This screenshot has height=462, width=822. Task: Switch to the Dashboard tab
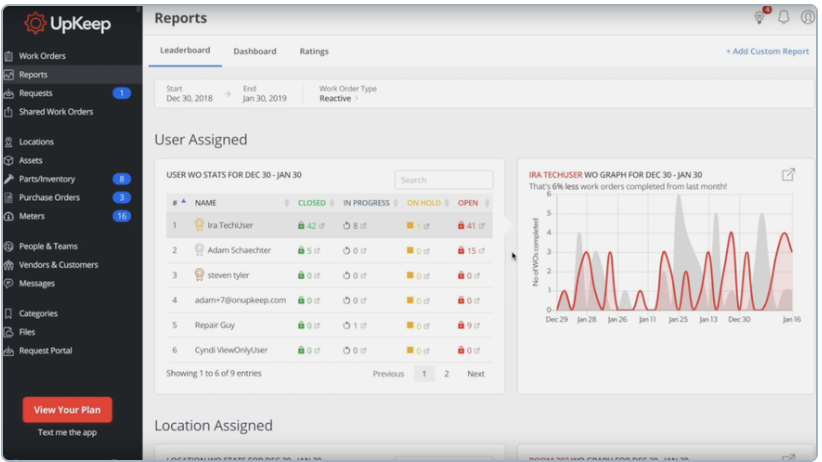tap(255, 51)
